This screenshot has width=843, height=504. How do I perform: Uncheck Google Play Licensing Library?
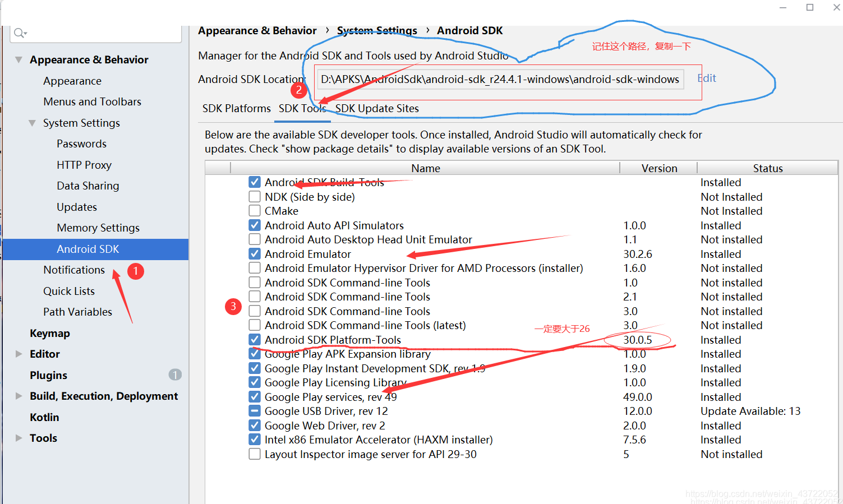255,382
